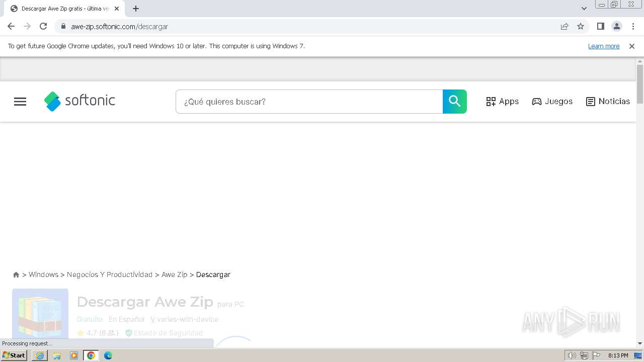Open the Action Center flag icon
The width and height of the screenshot is (644, 362).
coord(596,355)
